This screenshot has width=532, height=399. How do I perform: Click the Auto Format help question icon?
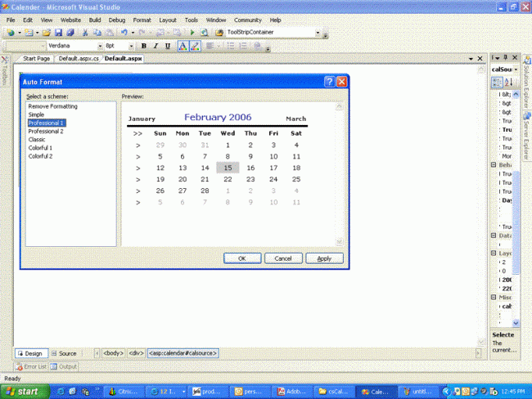point(329,82)
